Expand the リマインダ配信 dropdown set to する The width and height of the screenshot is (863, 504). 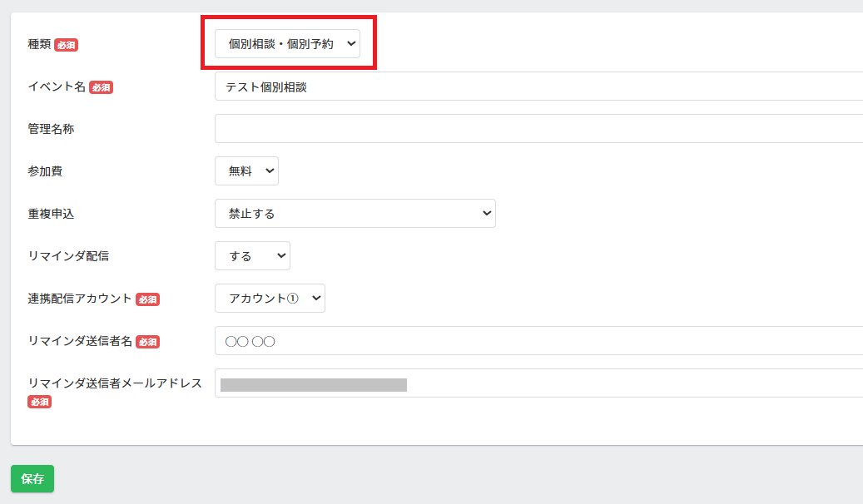tap(252, 256)
